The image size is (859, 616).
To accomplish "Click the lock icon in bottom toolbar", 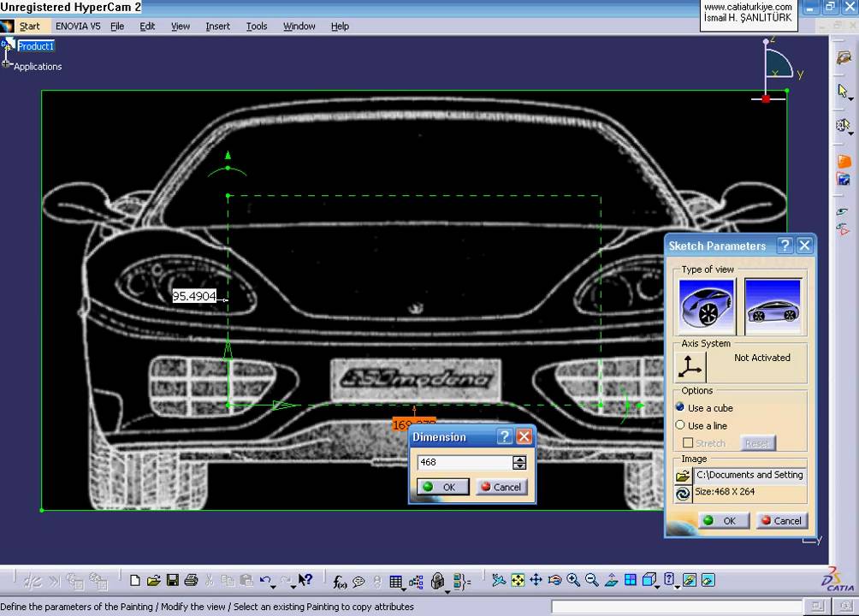I will click(x=437, y=581).
